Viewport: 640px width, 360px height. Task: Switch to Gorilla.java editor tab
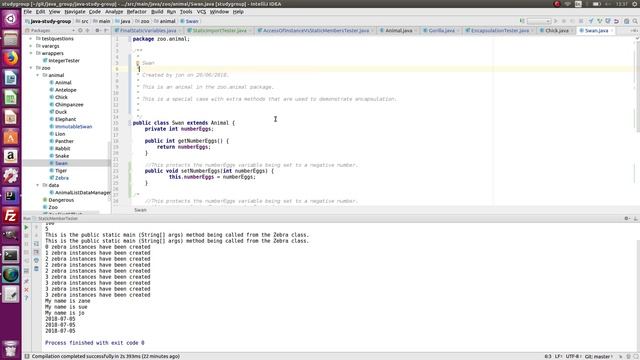coord(441,31)
